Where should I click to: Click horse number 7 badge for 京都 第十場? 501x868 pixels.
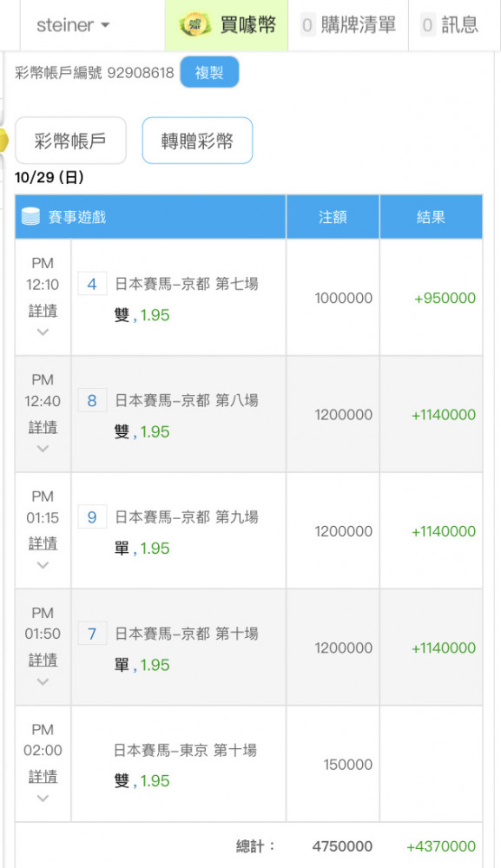[92, 634]
